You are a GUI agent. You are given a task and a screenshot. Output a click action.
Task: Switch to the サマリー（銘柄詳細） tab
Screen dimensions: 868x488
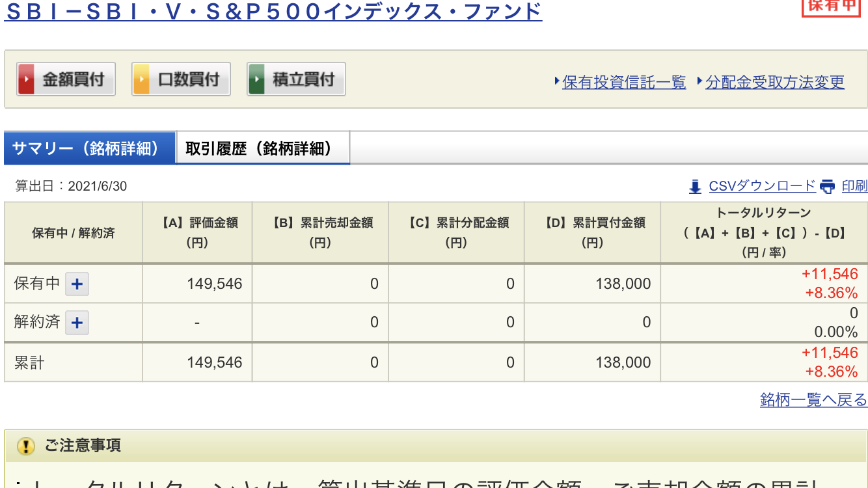[90, 148]
